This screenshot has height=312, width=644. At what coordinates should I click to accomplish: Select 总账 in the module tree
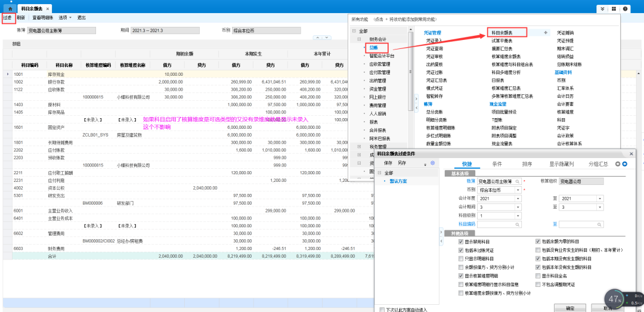pyautogui.click(x=373, y=48)
